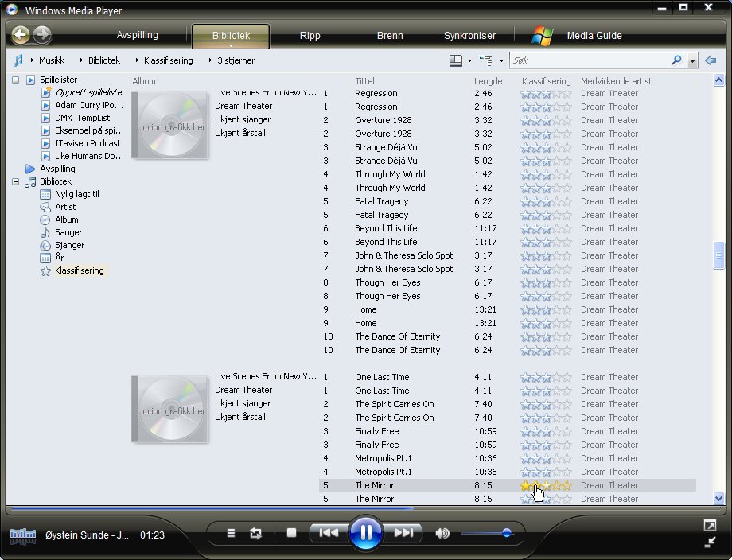This screenshot has height=560, width=732.
Task: Open the Album view in library
Action: [x=66, y=220]
